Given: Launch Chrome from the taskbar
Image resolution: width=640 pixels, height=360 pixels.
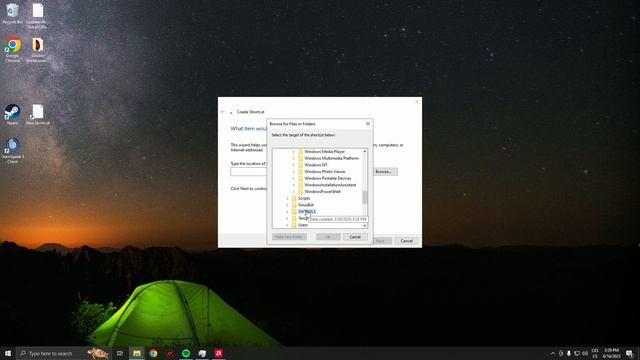Looking at the screenshot, I should point(153,353).
